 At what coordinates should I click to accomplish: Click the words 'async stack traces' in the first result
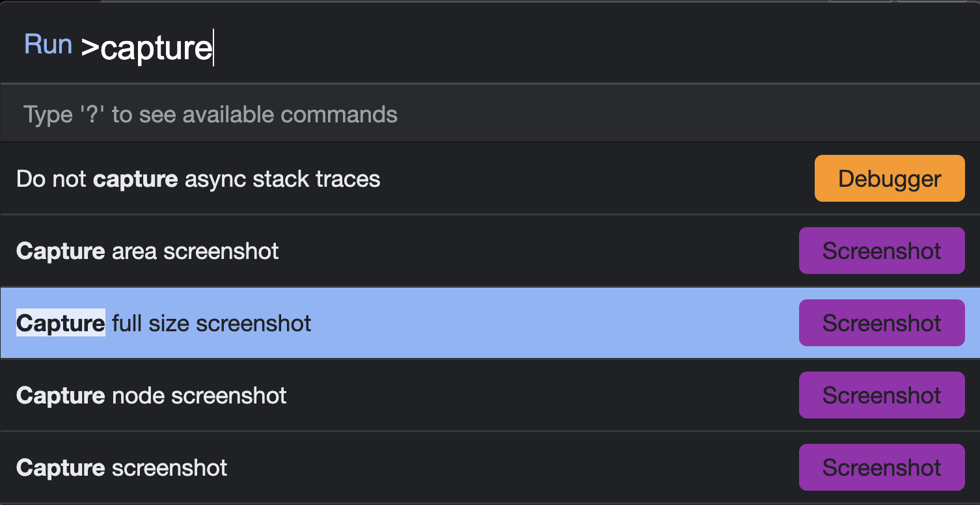(x=282, y=179)
